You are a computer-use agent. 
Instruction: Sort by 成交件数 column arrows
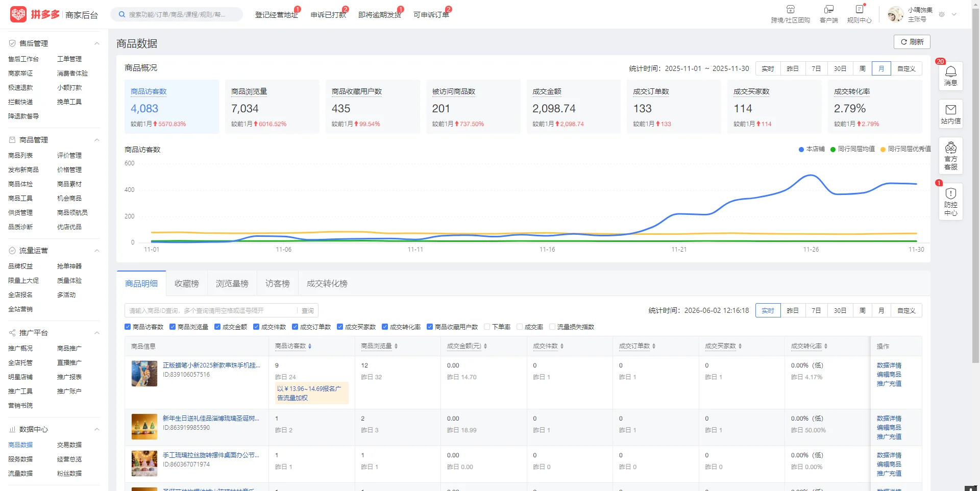point(562,346)
